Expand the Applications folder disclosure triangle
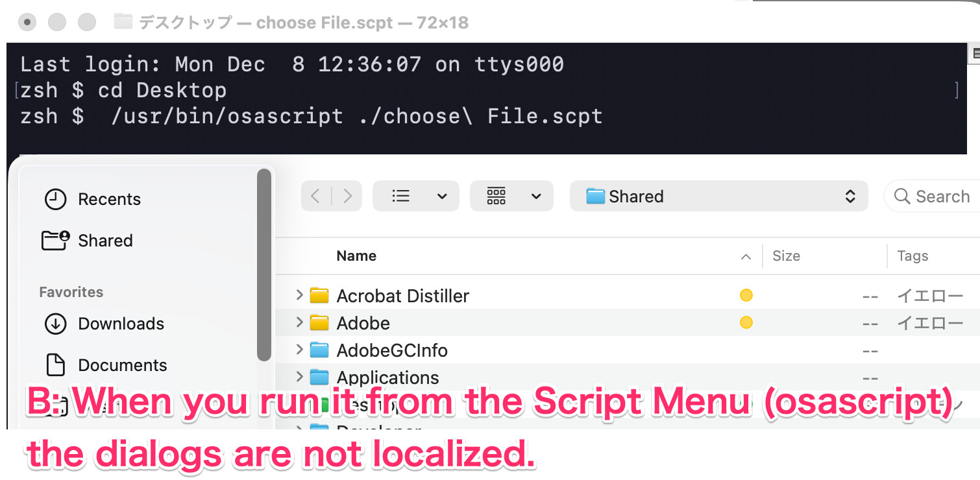 coord(299,377)
